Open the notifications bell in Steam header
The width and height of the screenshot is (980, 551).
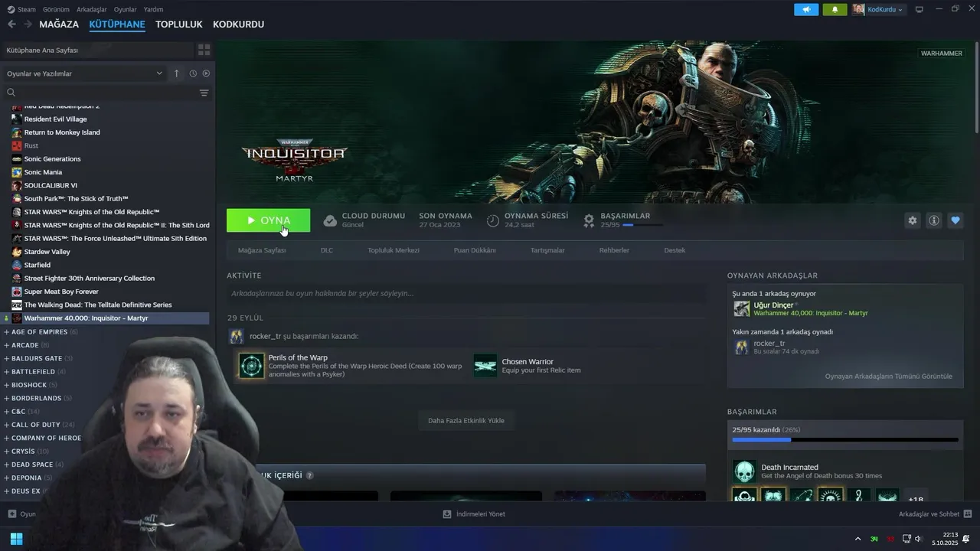click(x=835, y=9)
